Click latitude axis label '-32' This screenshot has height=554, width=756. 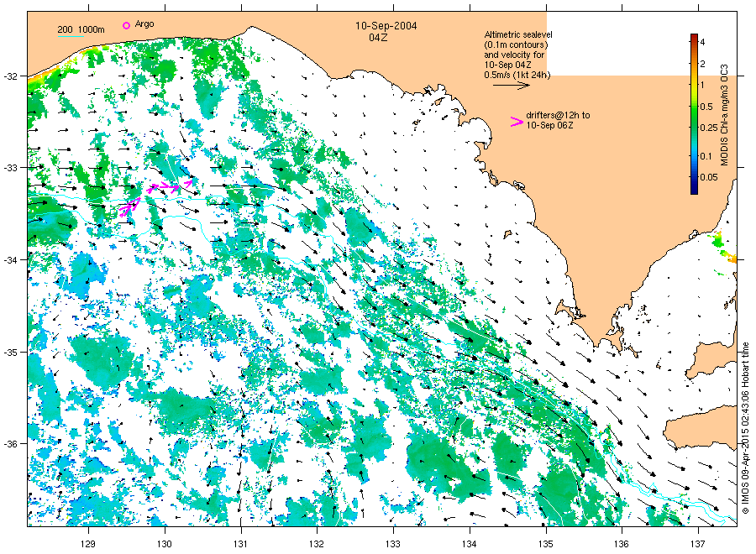click(x=11, y=76)
